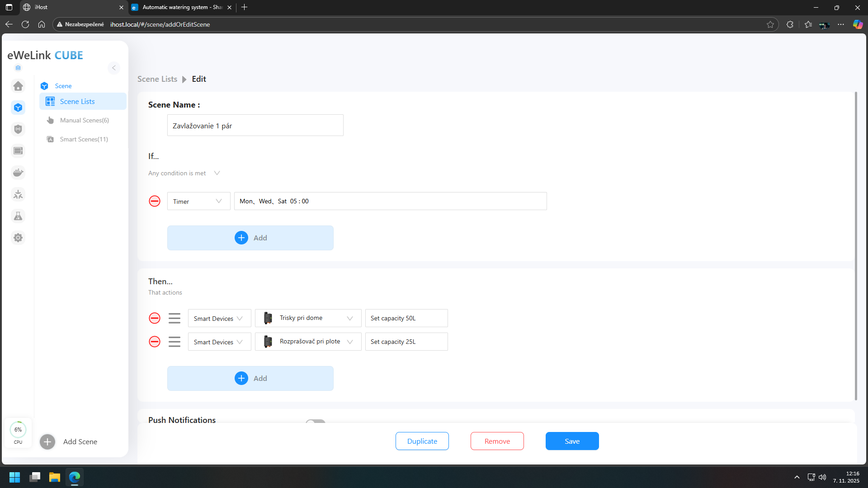Delete the Trisky pri dome action row

click(155, 318)
